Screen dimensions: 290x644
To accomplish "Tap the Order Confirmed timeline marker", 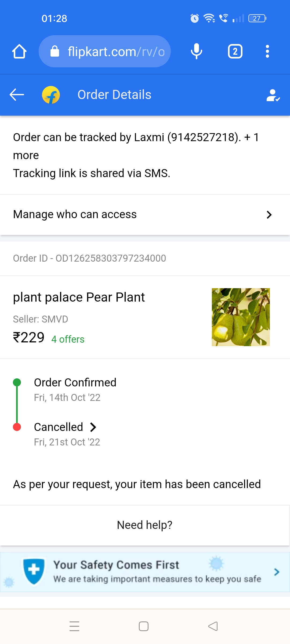I will [x=17, y=382].
